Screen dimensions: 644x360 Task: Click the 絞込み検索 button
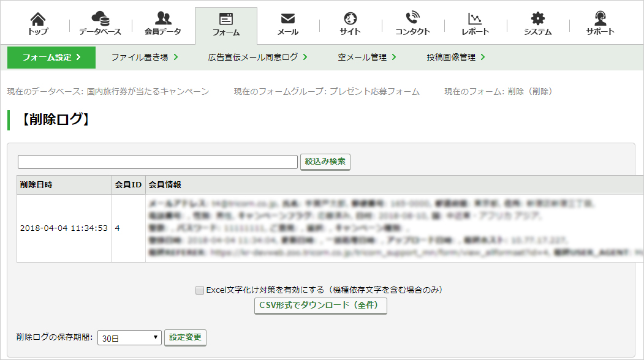click(x=325, y=162)
